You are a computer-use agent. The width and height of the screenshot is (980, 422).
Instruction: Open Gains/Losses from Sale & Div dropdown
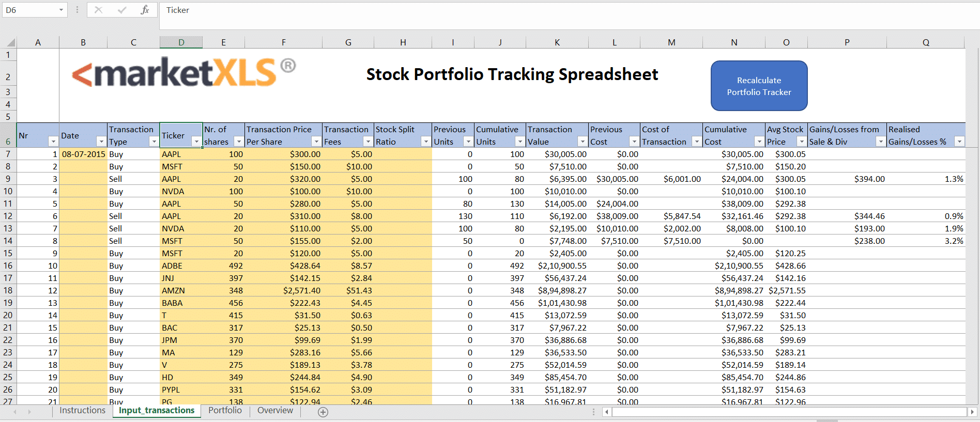coord(881,142)
